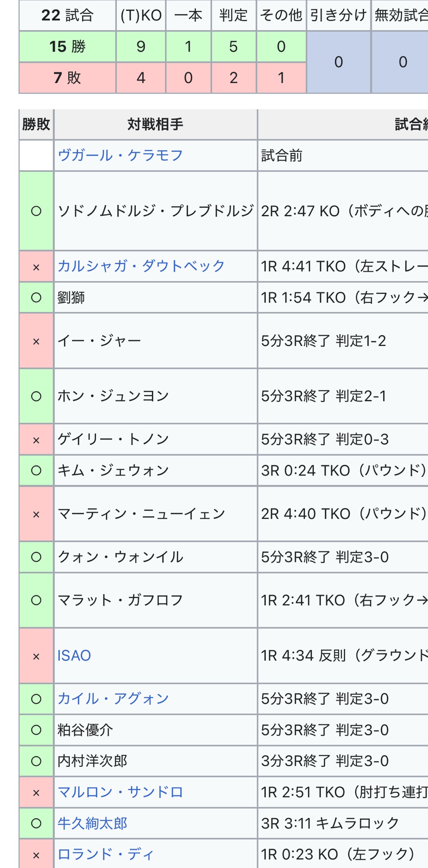The image size is (428, 868).
Task: Open the ヴガール・ケラモフ opponent link
Action: [120, 155]
